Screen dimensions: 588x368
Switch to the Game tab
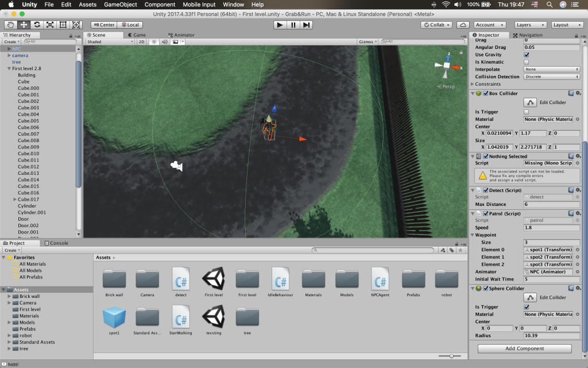click(138, 35)
